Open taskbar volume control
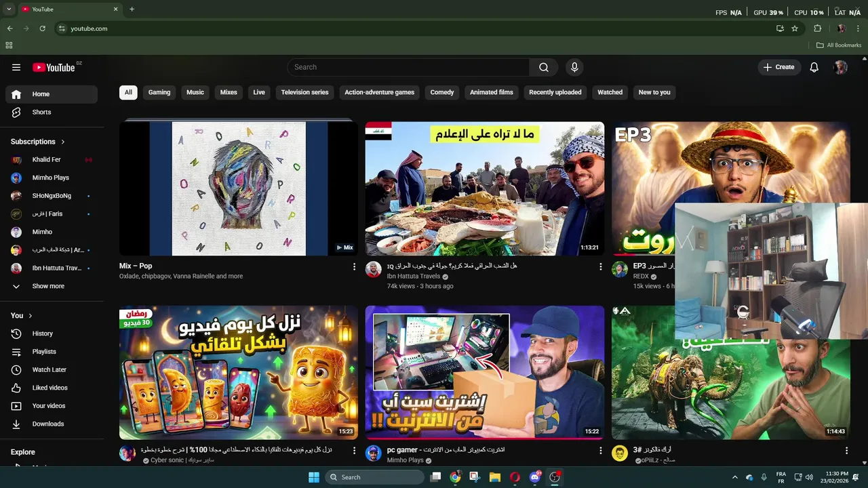This screenshot has width=868, height=488. (x=808, y=477)
